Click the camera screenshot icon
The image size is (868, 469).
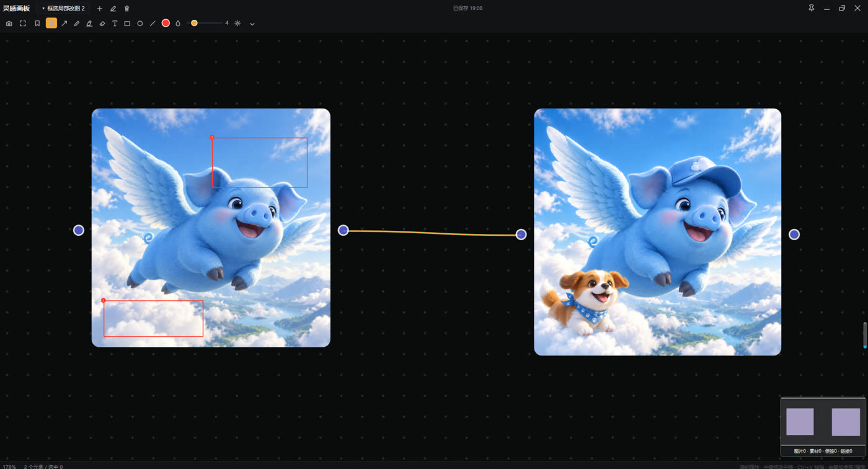(x=9, y=24)
